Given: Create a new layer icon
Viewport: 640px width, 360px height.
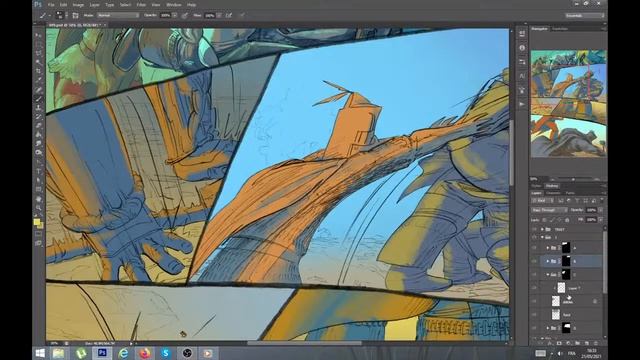Looking at the screenshot, I should pyautogui.click(x=587, y=343).
